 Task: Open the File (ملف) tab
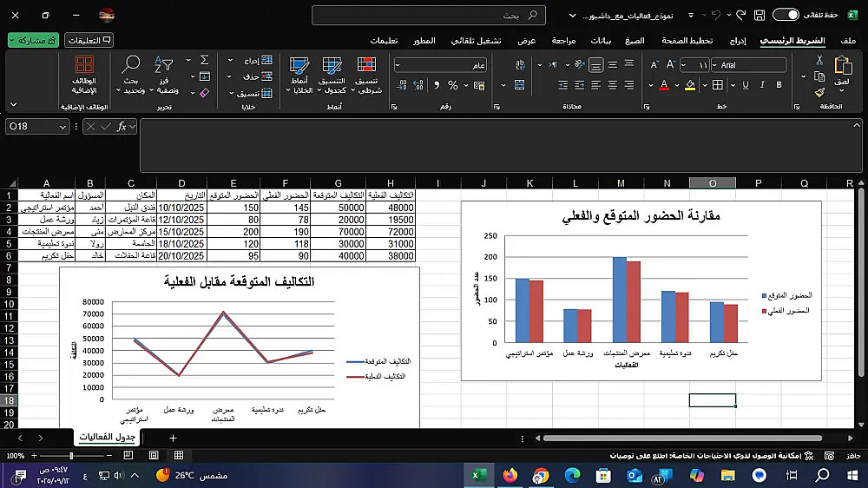coord(847,41)
